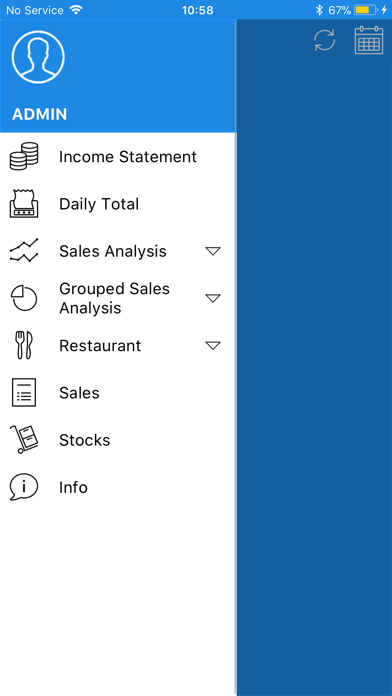
Task: Click the fork and knife Restaurant icon
Action: pos(26,345)
